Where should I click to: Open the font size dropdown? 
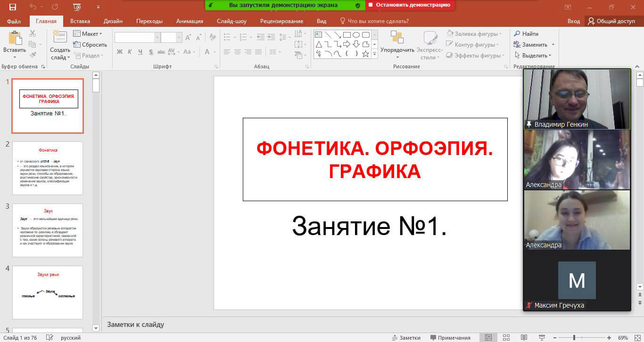179,38
